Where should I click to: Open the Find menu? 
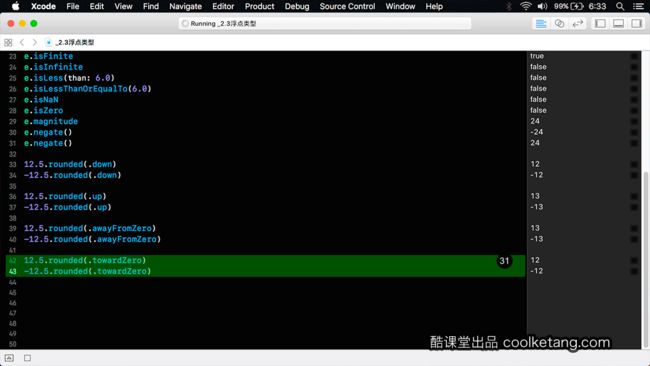click(x=150, y=6)
